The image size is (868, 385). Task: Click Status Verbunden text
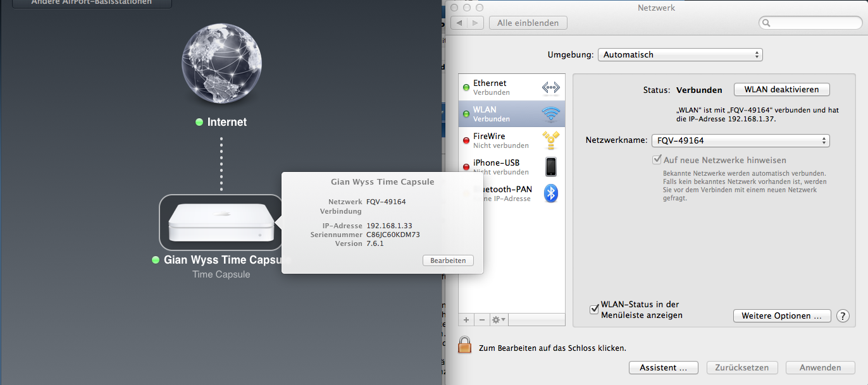699,90
